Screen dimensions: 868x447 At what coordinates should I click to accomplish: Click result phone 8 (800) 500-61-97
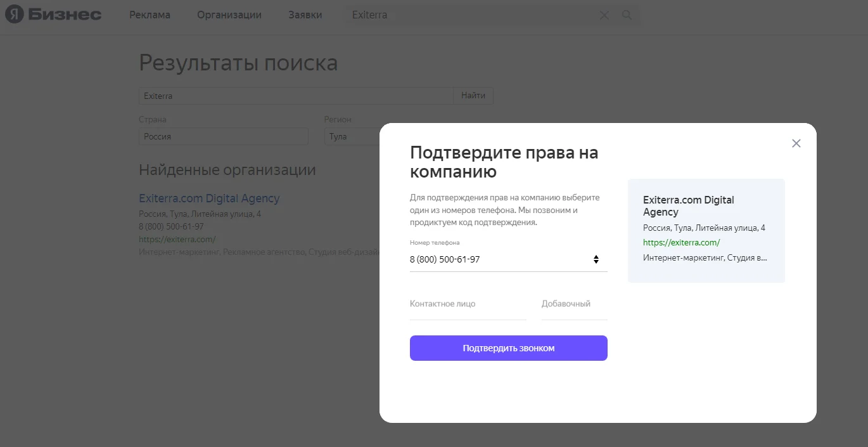coord(171,226)
